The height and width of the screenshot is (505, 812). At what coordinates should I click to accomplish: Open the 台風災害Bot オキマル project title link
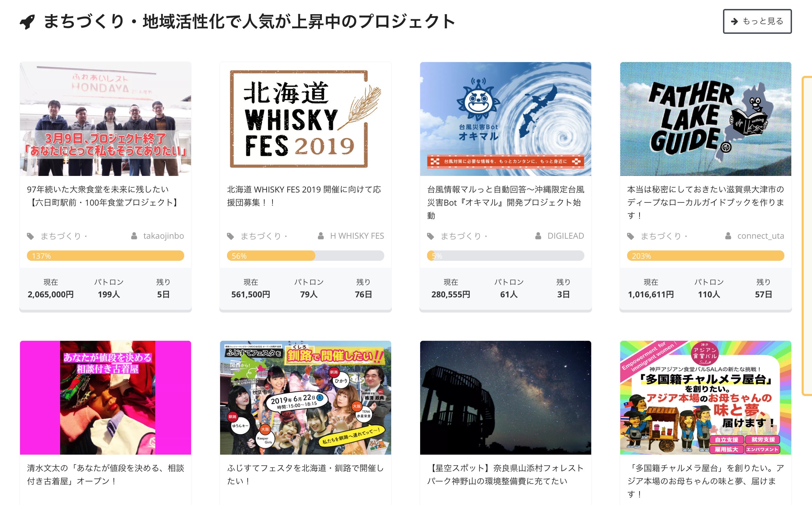click(505, 202)
